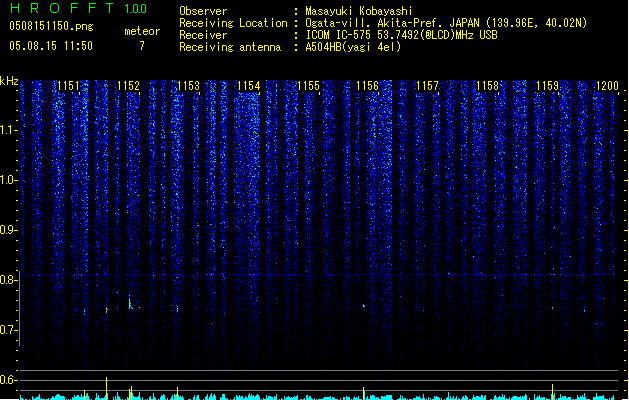629x400 pixels.
Task: Click antenna text A504HB(yagi 4el)
Action: pyautogui.click(x=353, y=47)
